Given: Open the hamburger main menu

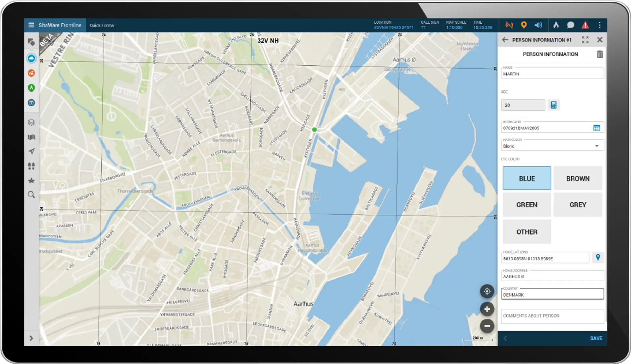Looking at the screenshot, I should pyautogui.click(x=31, y=25).
